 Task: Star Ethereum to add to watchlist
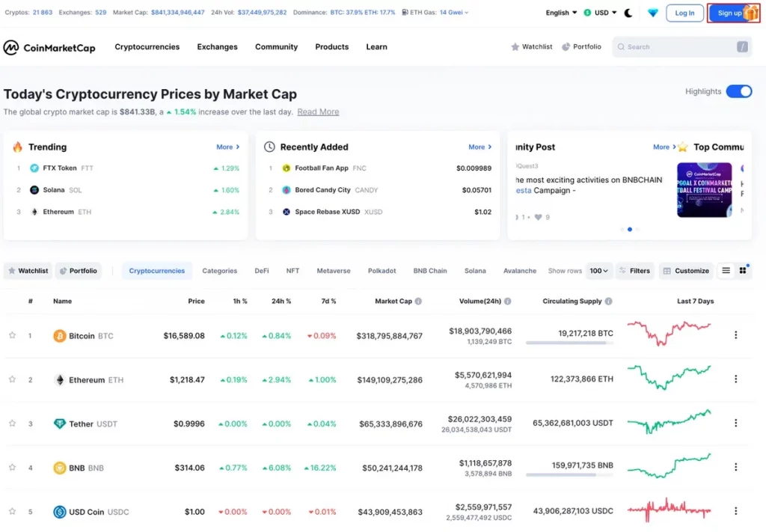point(12,379)
